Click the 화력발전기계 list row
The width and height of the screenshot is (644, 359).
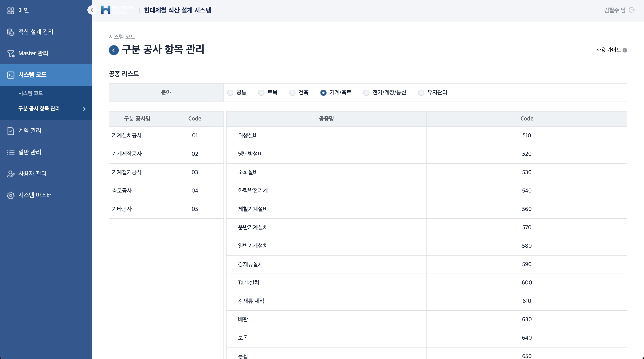pyautogui.click(x=253, y=191)
